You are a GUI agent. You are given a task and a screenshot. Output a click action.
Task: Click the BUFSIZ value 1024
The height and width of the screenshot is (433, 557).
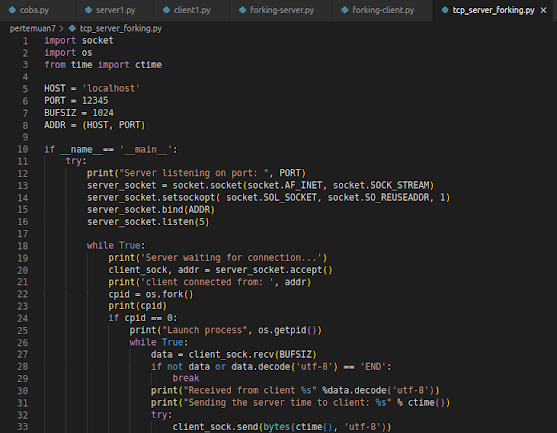click(x=103, y=113)
